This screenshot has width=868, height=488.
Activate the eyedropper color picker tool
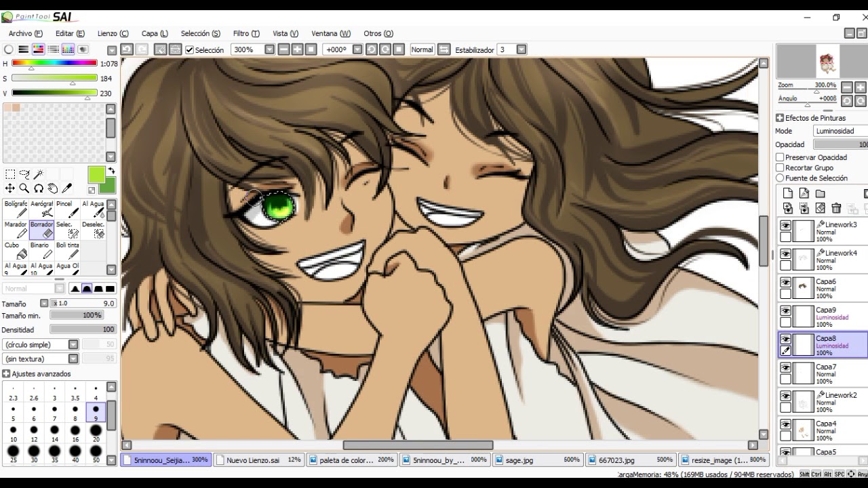[x=67, y=188]
